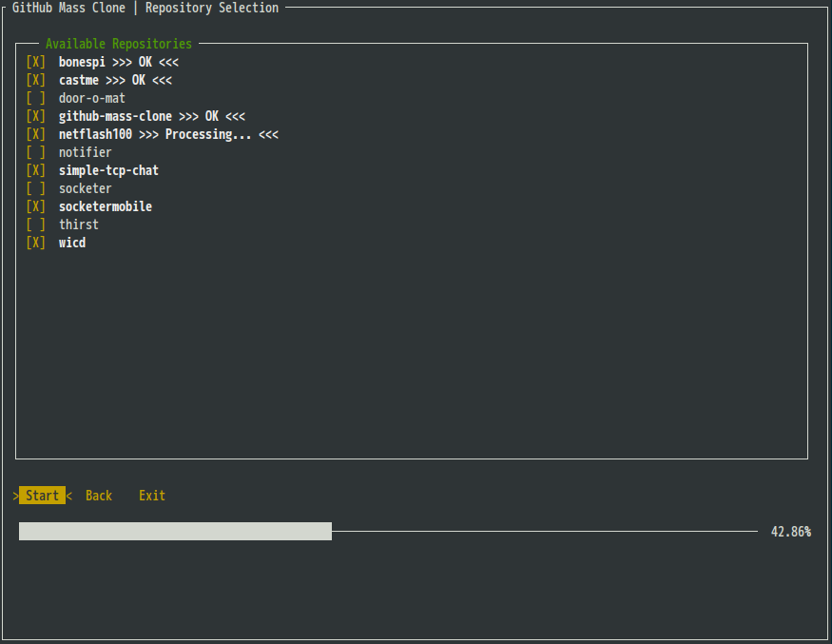Uncheck the castme repository checkbox
The image size is (832, 644).
pos(36,80)
